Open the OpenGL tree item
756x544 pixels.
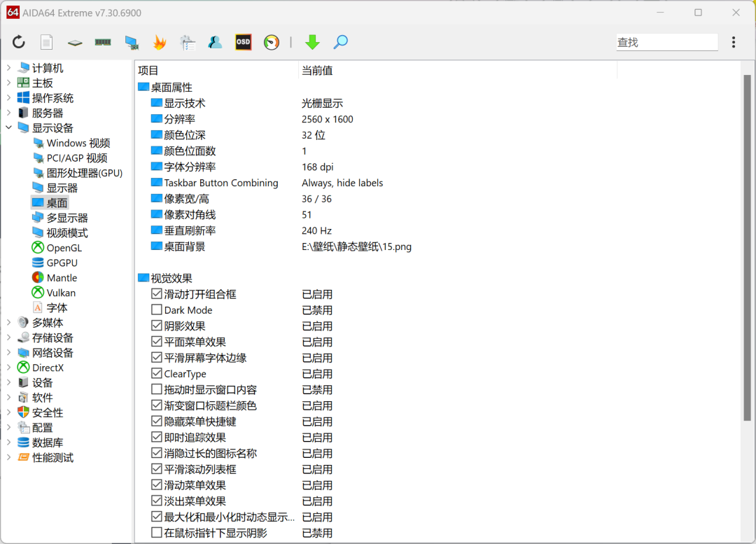click(x=57, y=248)
